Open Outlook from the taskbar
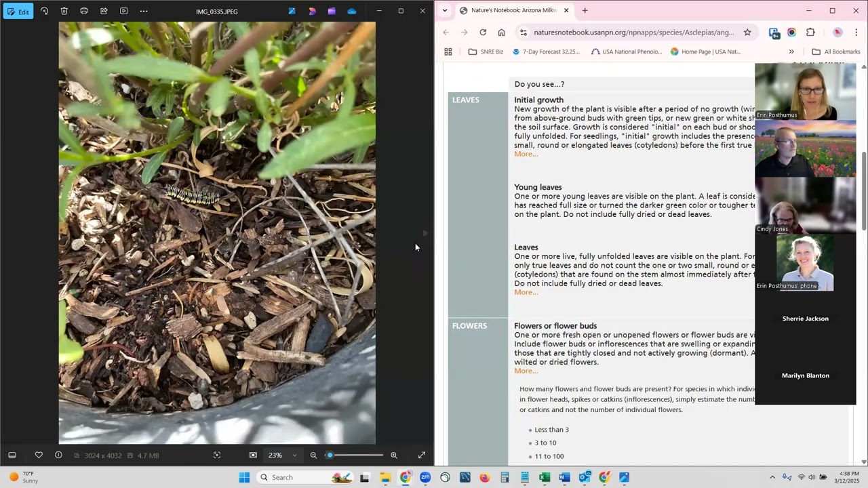 click(585, 477)
